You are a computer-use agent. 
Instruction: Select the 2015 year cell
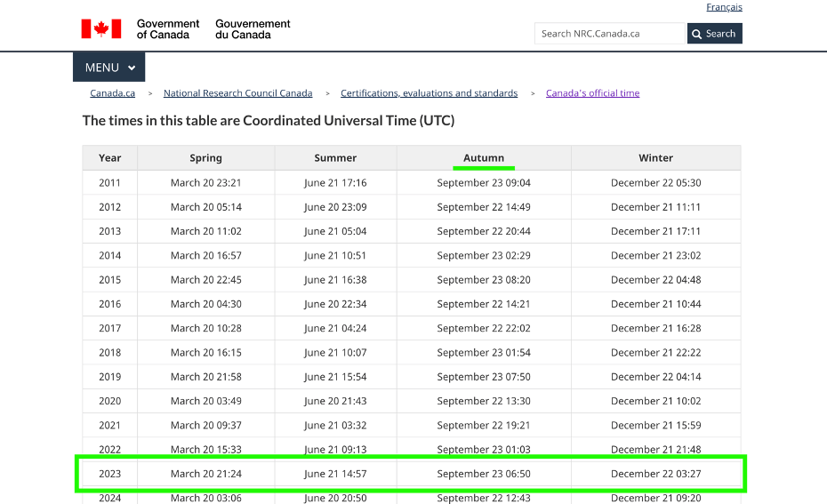109,279
